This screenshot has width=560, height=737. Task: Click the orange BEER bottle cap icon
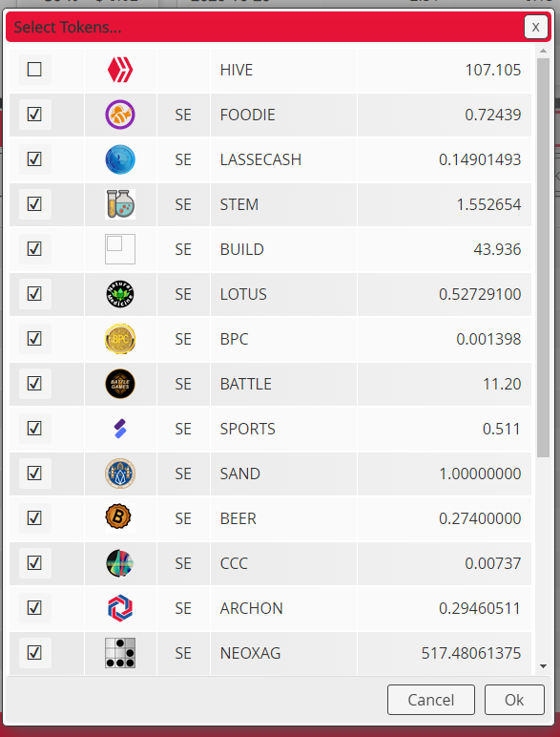120,518
